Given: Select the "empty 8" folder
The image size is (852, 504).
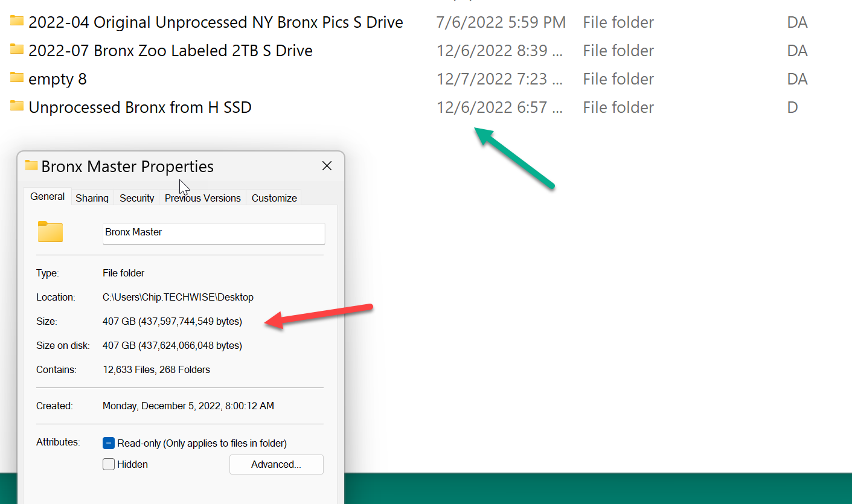Looking at the screenshot, I should [57, 78].
